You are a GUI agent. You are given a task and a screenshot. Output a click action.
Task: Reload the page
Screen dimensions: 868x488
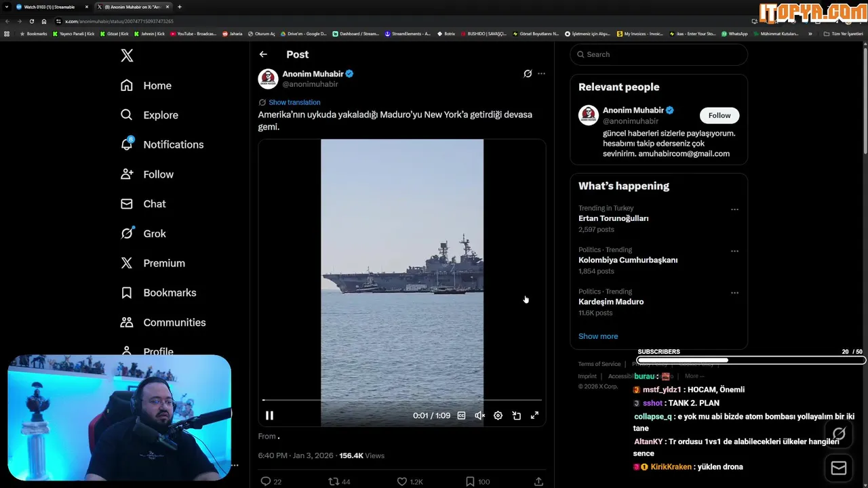point(31,21)
